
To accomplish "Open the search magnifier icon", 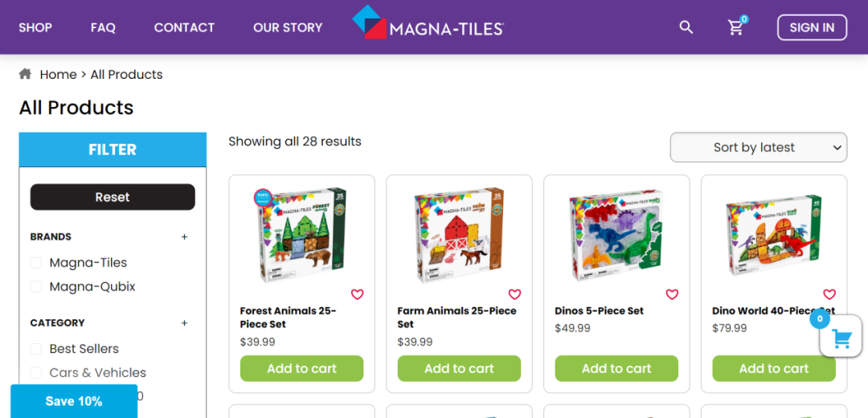I will [686, 27].
